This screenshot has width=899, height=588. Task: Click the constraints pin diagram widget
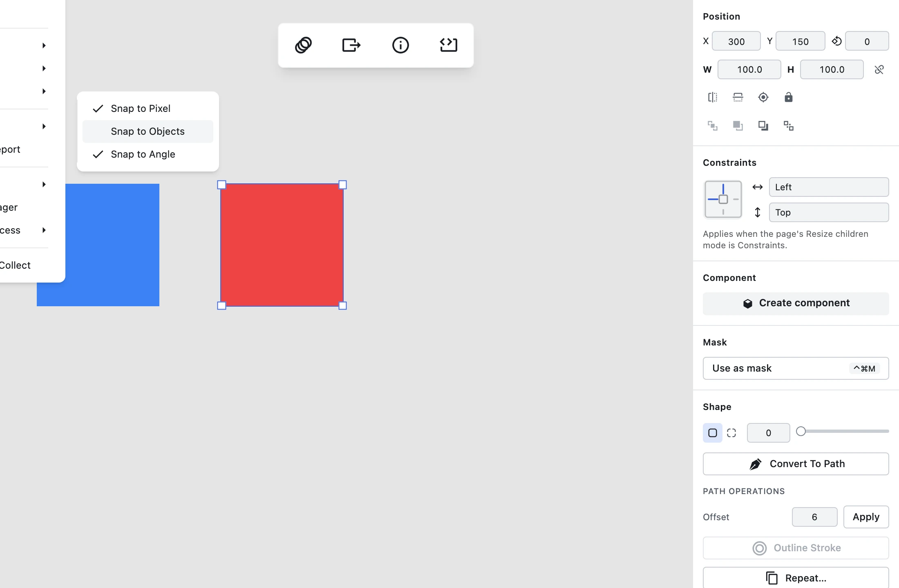click(723, 199)
